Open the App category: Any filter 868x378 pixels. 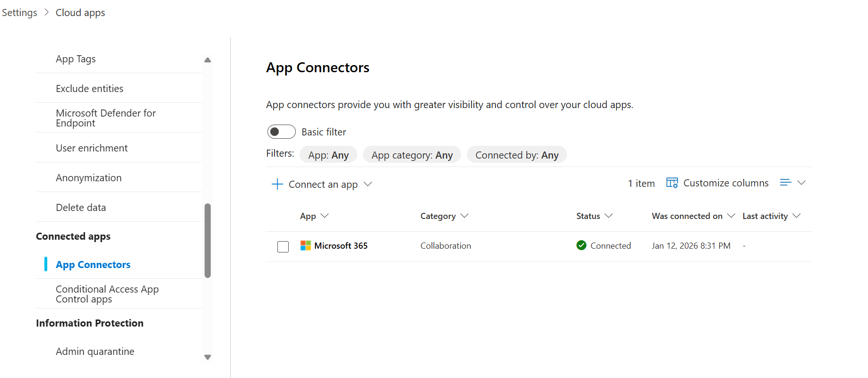(412, 155)
